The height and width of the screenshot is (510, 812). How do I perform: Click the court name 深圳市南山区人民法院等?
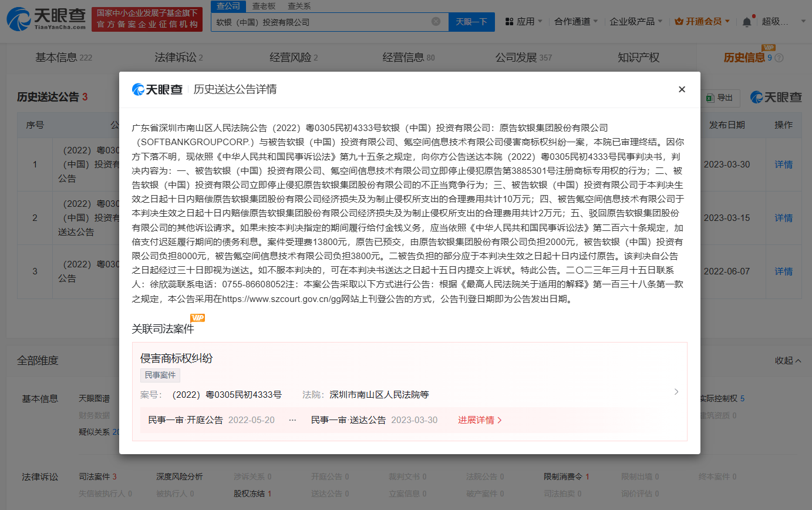pos(379,394)
